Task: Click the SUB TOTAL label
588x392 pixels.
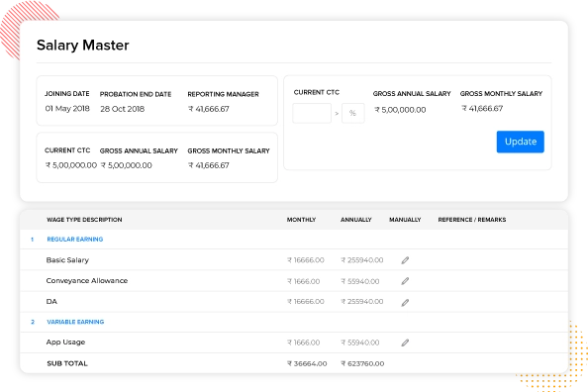Action: (x=67, y=363)
